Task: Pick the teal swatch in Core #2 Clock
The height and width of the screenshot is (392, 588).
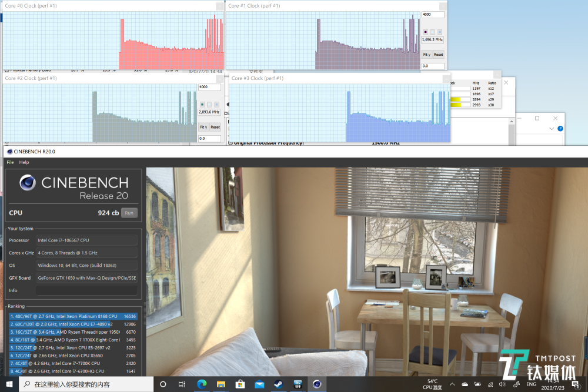Action: pyautogui.click(x=202, y=104)
